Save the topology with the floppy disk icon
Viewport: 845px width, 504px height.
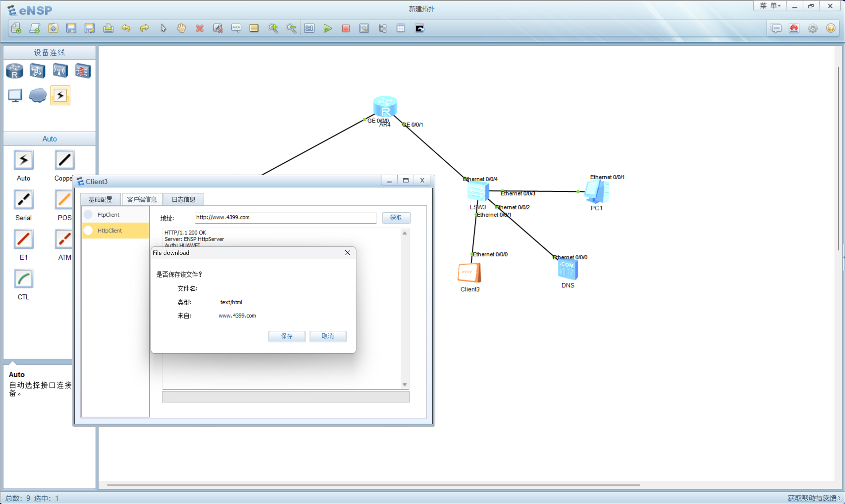coord(71,28)
